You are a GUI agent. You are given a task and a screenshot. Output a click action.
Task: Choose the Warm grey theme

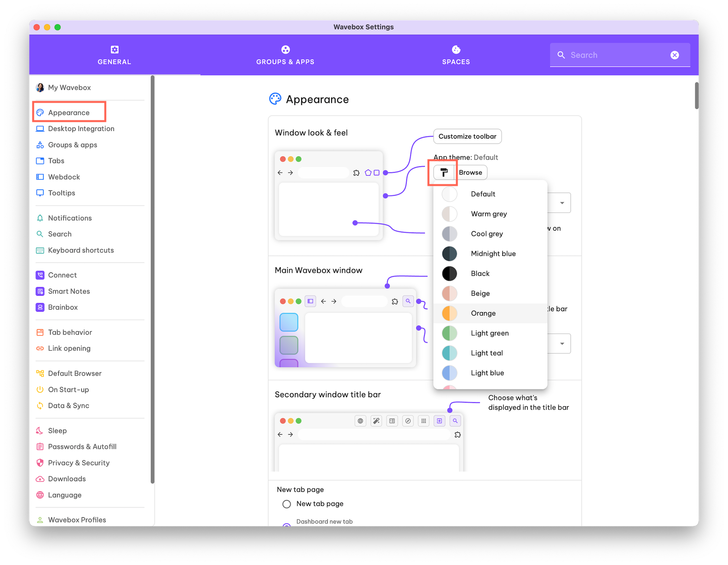[x=490, y=214]
